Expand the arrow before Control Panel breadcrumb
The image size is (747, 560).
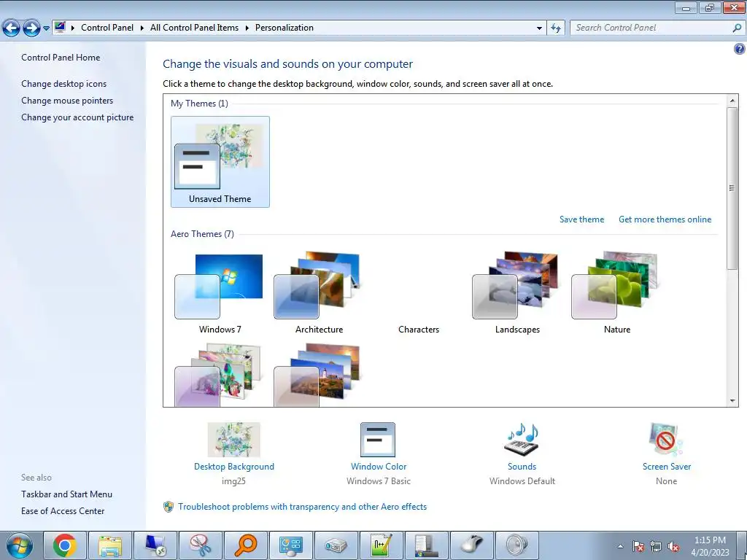(x=73, y=28)
